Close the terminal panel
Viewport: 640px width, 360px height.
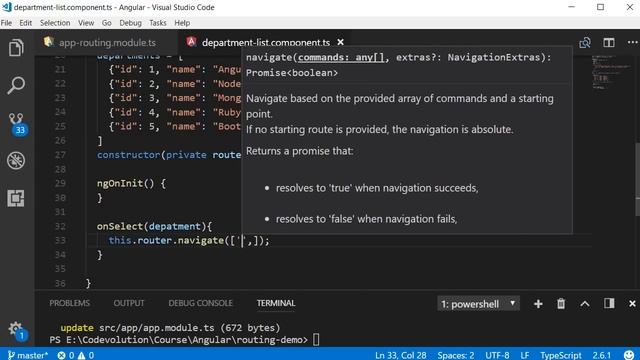[x=632, y=304]
